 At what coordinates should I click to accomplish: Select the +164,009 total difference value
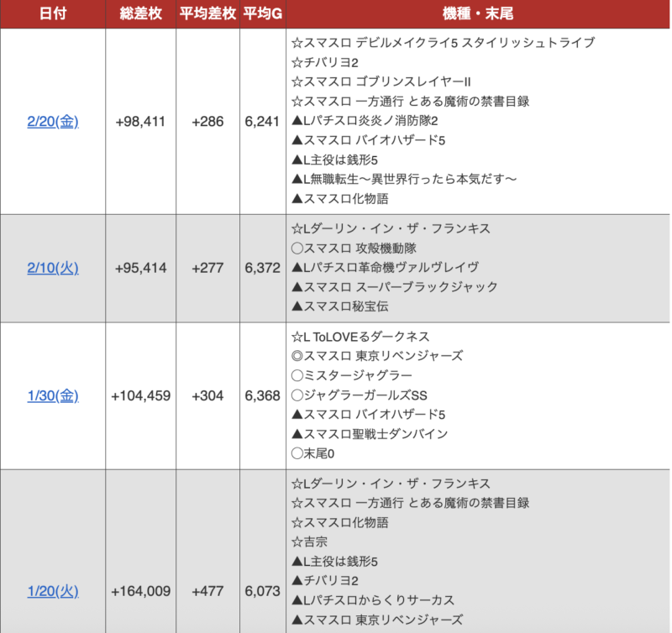pos(140,591)
